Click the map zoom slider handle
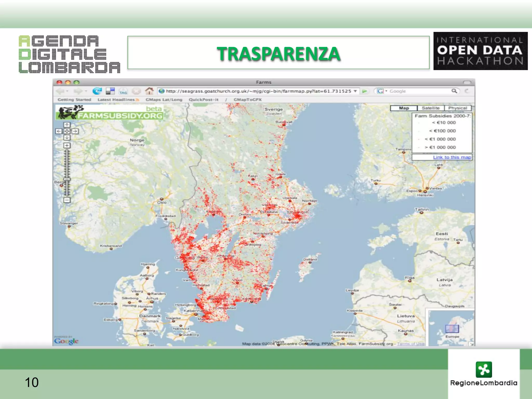 point(67,179)
